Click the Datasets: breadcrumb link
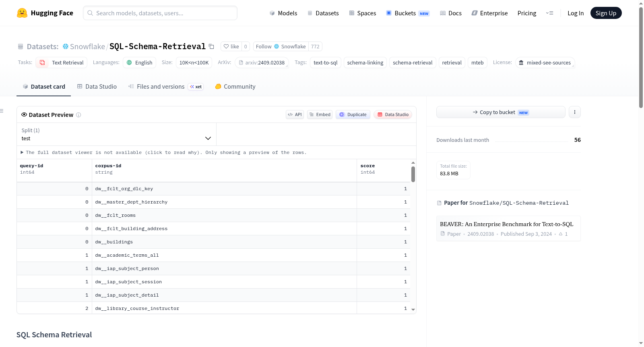The width and height of the screenshot is (644, 347). click(x=43, y=46)
